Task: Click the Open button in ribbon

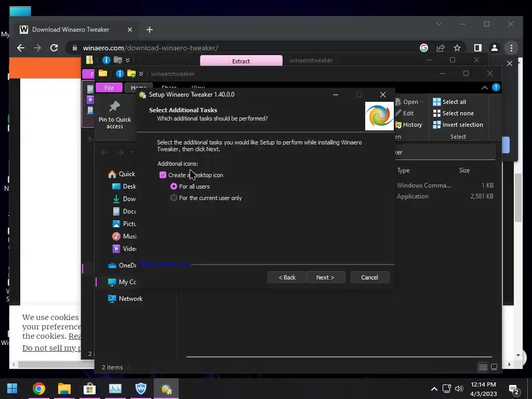Action: point(410,102)
